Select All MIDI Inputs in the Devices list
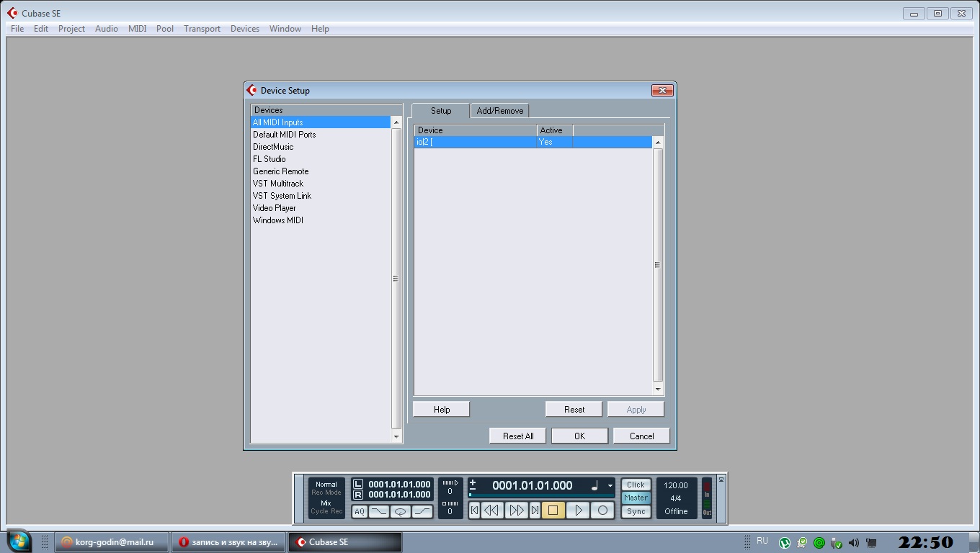Image resolution: width=980 pixels, height=553 pixels. (x=321, y=122)
